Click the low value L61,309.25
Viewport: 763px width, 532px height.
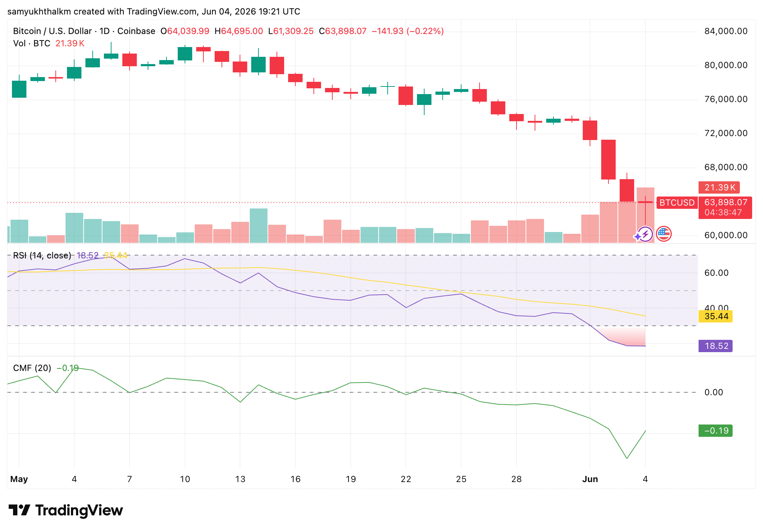tap(291, 31)
